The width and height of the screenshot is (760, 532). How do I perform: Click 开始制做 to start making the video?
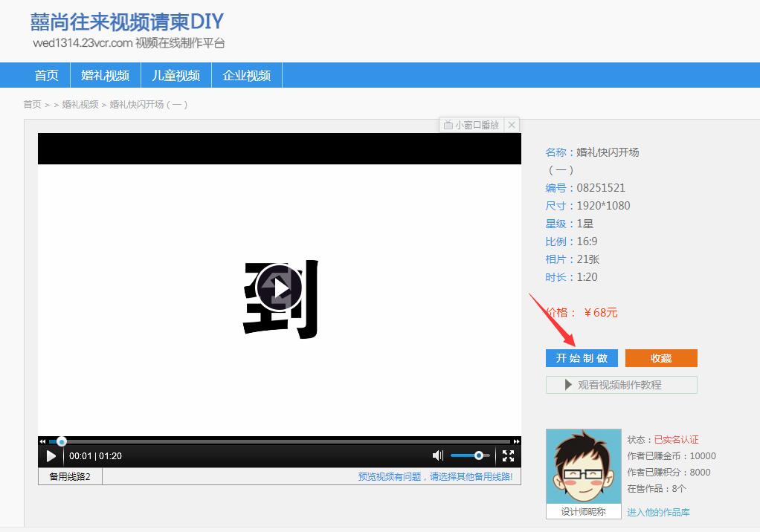pyautogui.click(x=582, y=357)
